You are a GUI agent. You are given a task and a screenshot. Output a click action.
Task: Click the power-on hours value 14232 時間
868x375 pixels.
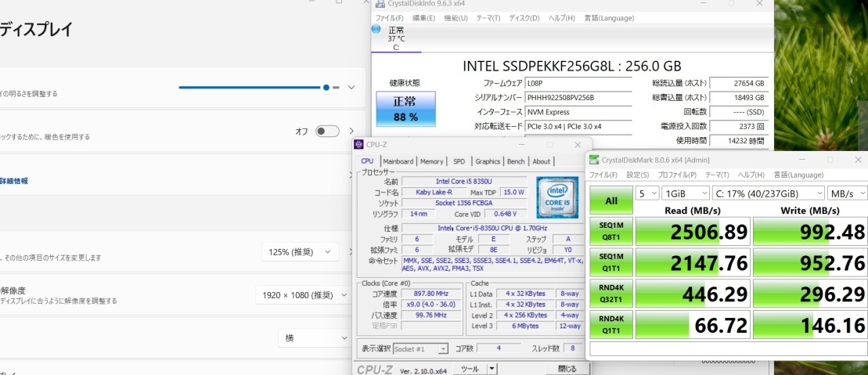coord(739,141)
